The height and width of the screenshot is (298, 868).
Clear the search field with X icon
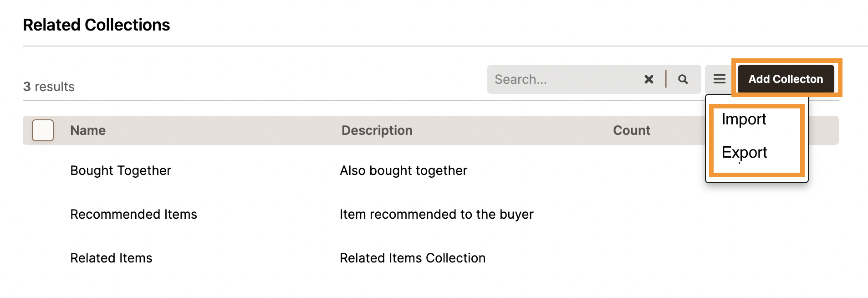(649, 79)
